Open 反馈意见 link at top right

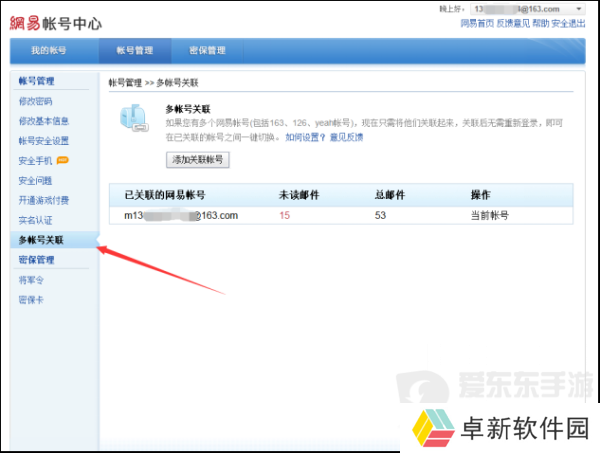pyautogui.click(x=513, y=23)
